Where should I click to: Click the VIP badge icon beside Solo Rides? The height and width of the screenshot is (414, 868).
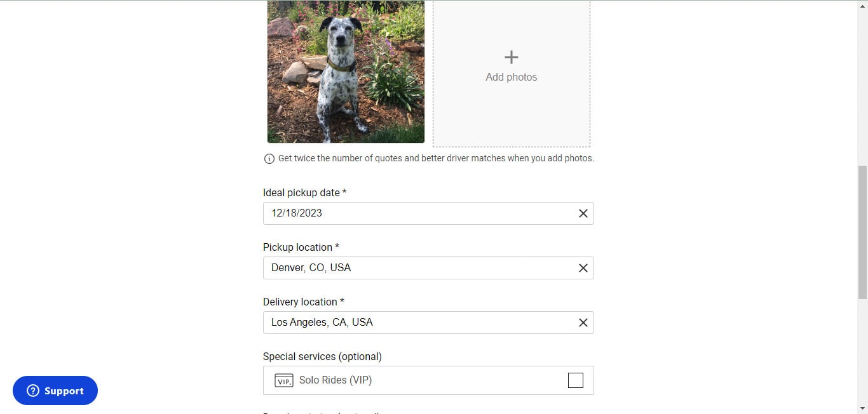click(283, 380)
